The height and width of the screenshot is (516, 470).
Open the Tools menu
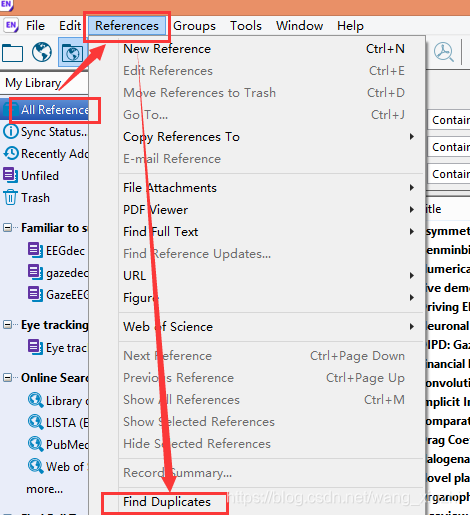point(246,26)
